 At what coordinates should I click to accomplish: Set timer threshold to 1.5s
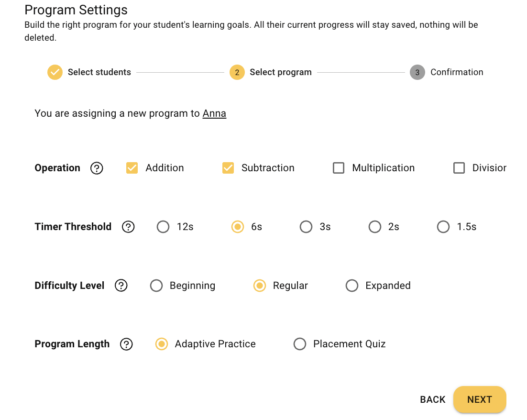tap(443, 227)
